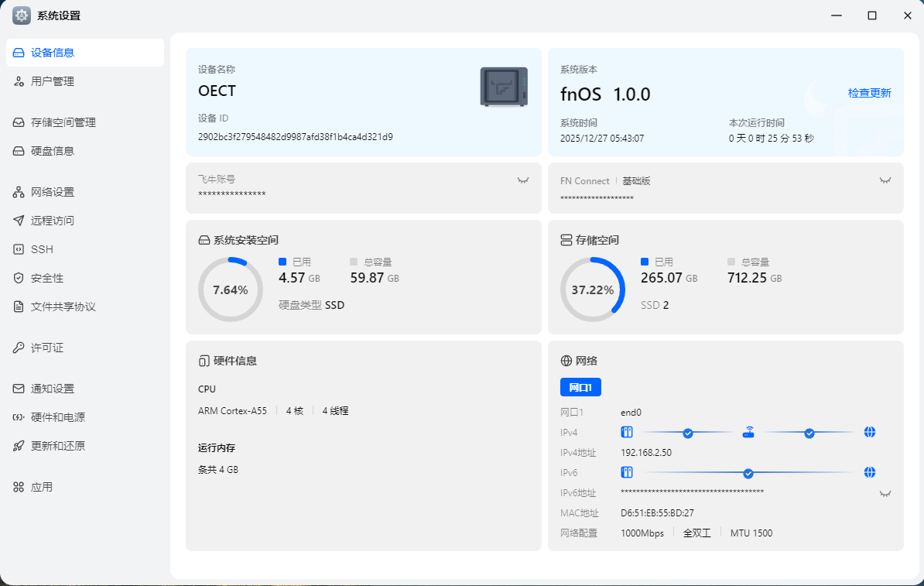The image size is (924, 586).
Task: Open 用户管理 in the sidebar
Action: point(53,81)
